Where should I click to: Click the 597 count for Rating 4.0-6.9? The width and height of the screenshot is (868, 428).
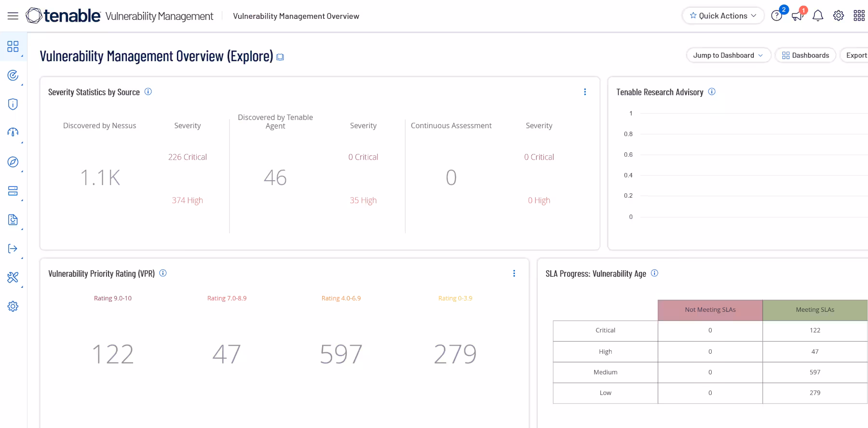click(x=341, y=354)
